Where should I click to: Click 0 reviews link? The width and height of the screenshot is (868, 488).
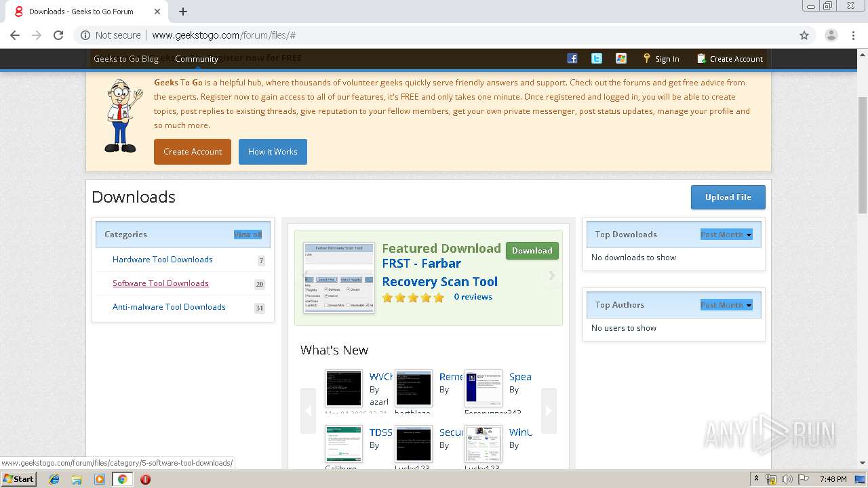[473, 297]
